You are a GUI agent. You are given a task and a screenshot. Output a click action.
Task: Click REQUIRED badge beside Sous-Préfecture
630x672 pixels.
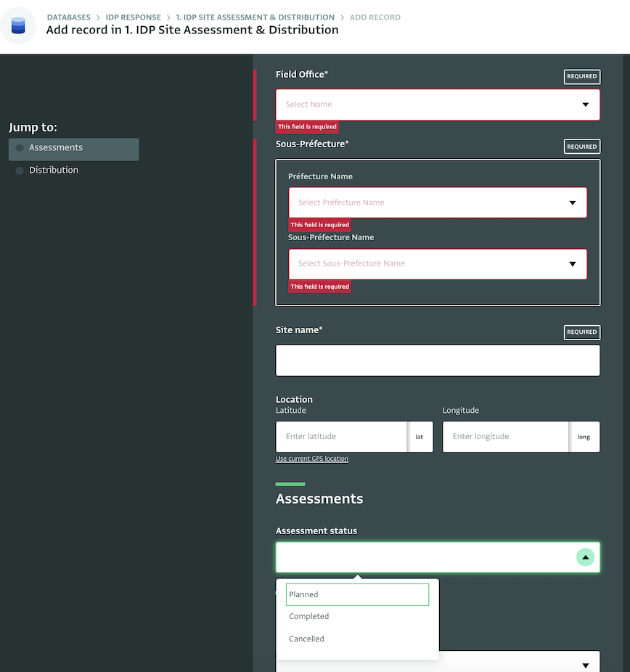tap(581, 147)
